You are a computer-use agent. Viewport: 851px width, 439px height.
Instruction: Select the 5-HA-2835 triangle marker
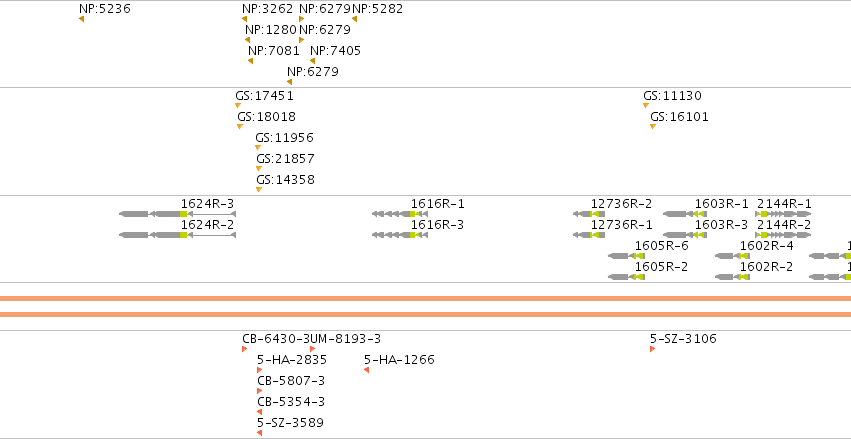[259, 370]
